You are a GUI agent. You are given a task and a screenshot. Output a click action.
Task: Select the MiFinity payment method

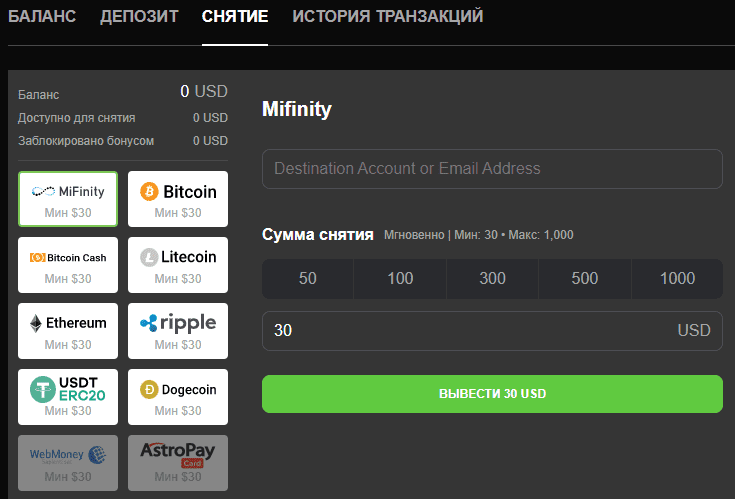tap(68, 199)
